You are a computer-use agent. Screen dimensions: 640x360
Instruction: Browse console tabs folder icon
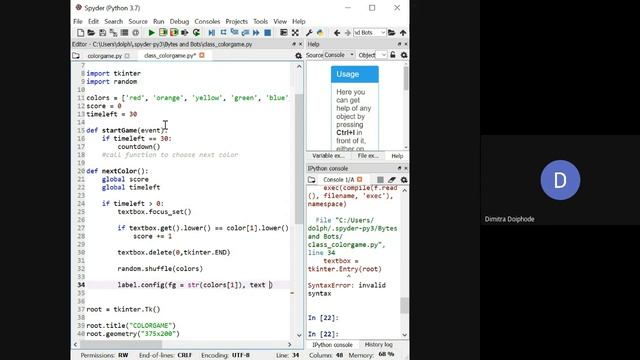point(312,180)
